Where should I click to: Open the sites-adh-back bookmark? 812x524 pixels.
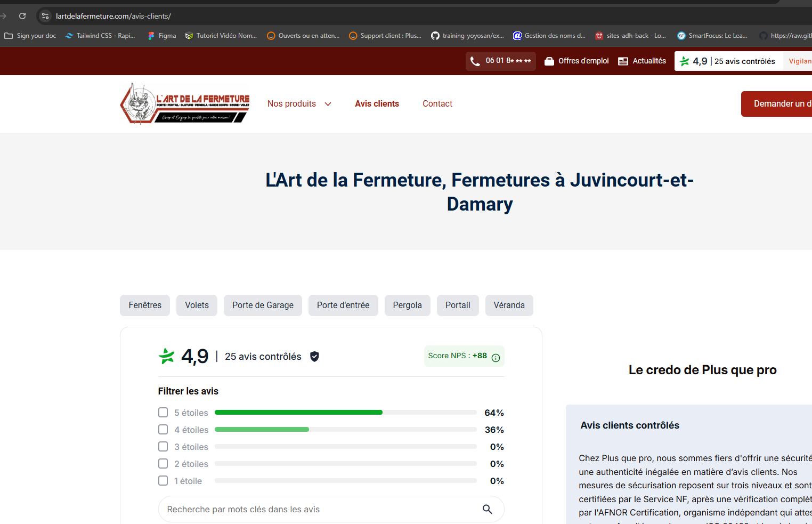coord(631,36)
